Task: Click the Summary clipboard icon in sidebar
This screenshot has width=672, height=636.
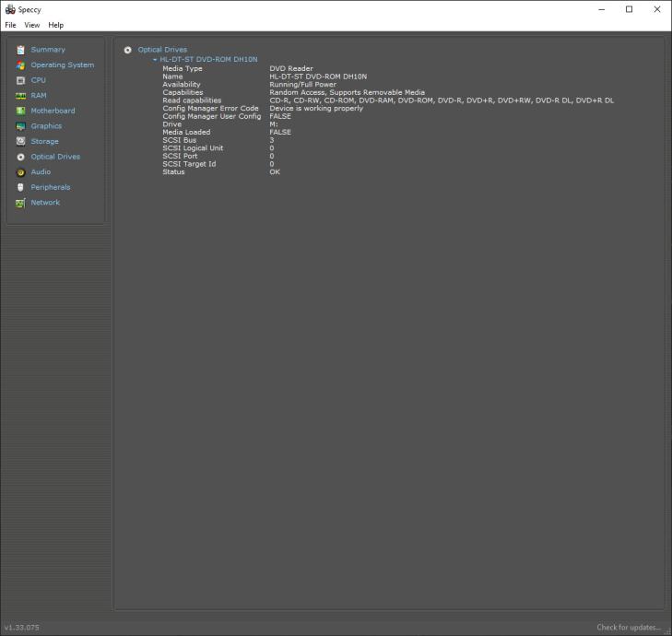Action: [x=20, y=50]
